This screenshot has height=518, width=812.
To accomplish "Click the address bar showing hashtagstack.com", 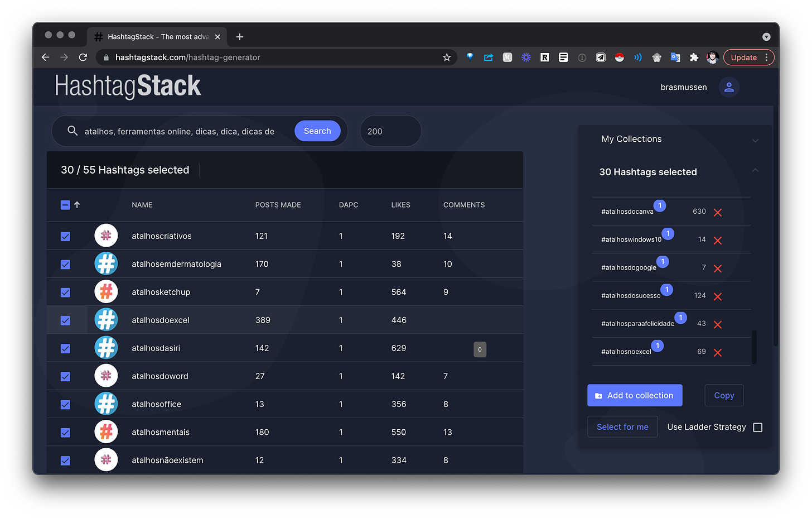I will (275, 57).
